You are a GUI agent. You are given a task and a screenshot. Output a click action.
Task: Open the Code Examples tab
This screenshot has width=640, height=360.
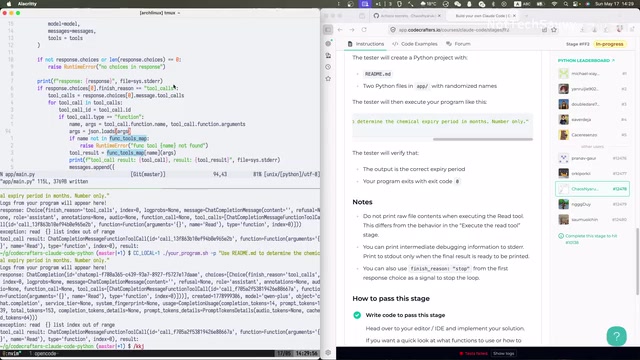tap(415, 44)
